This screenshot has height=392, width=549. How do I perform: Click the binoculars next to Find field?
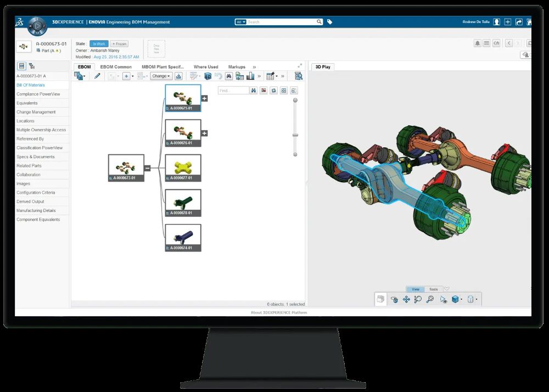(254, 91)
